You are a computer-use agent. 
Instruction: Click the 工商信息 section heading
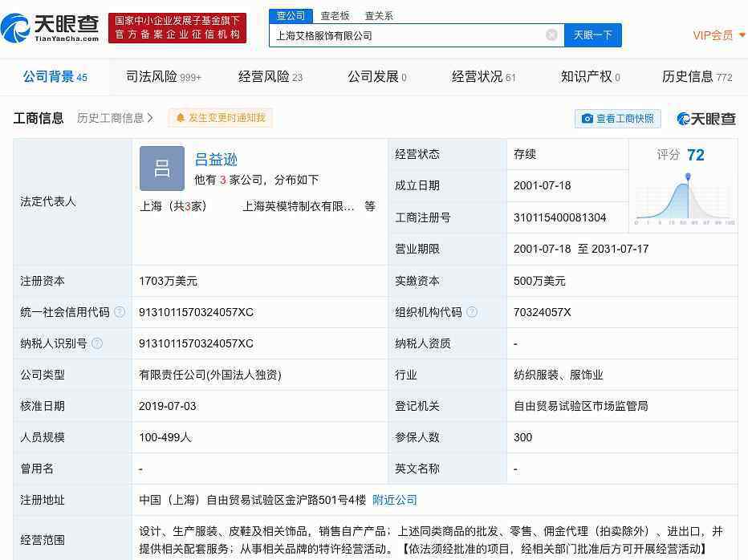39,118
